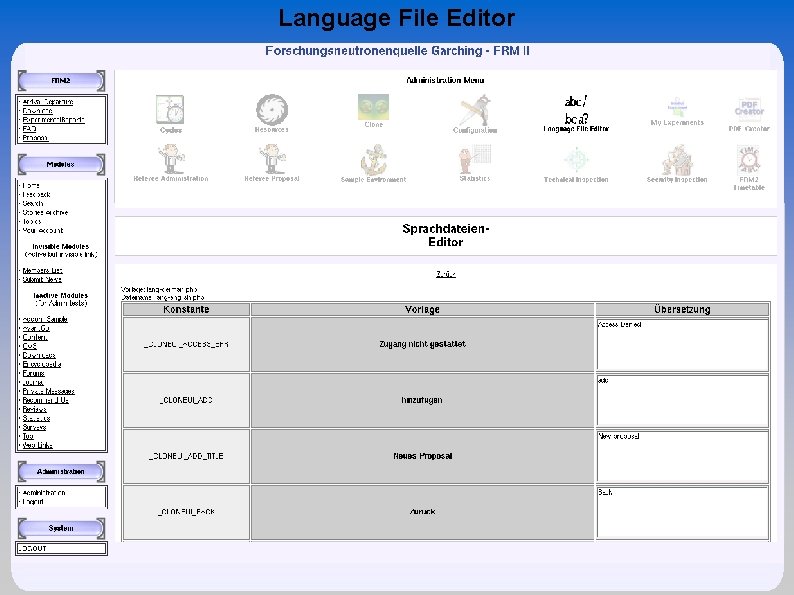Edit the translation field containing 'Back'
Viewport: 794px width, 595px height.
point(682,512)
